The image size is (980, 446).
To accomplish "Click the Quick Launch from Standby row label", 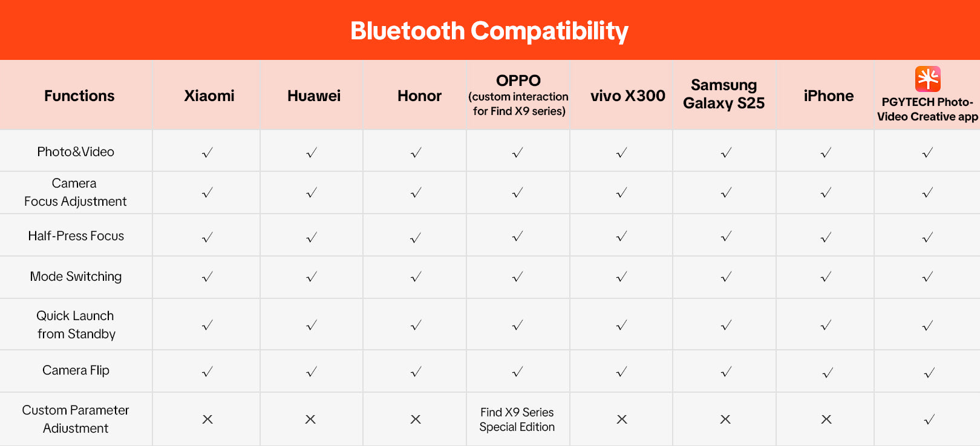I will coord(76,324).
